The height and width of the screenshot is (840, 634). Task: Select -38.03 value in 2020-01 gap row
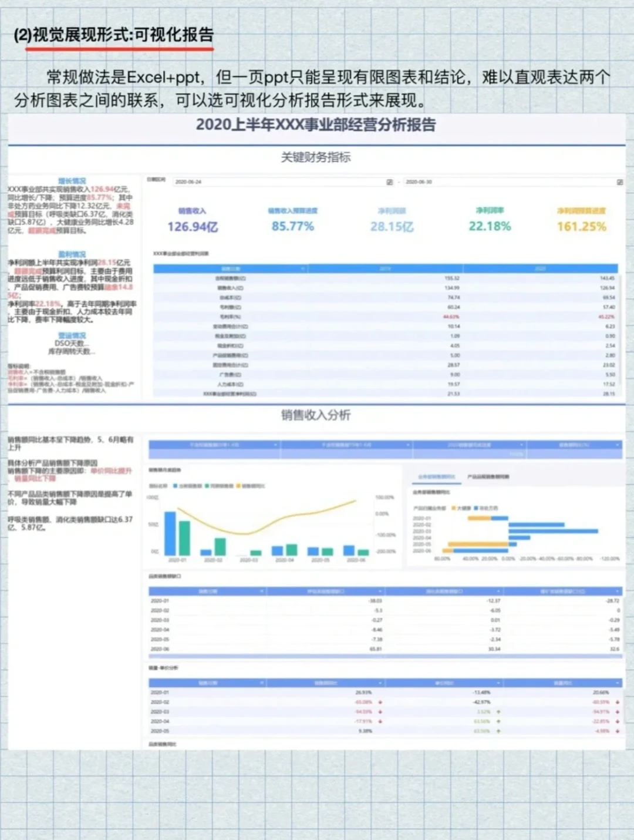[x=375, y=601]
